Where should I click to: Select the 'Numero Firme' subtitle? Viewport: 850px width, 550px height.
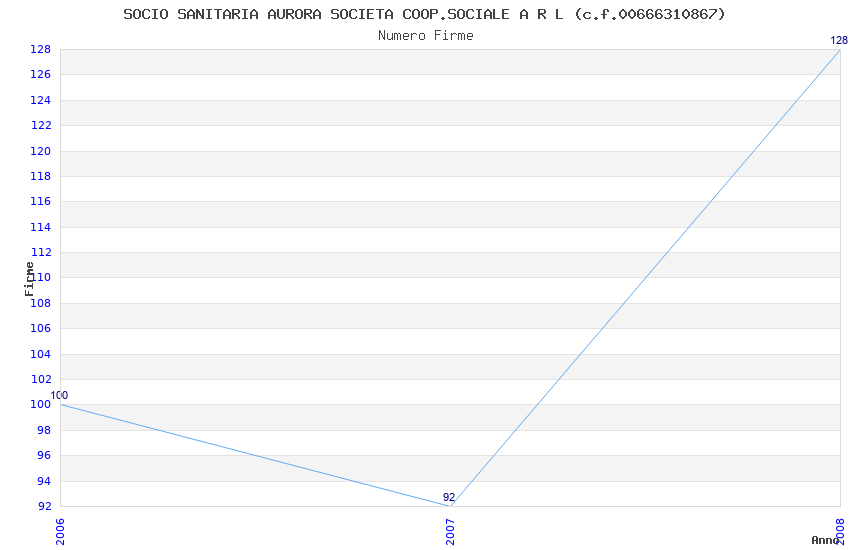point(426,36)
